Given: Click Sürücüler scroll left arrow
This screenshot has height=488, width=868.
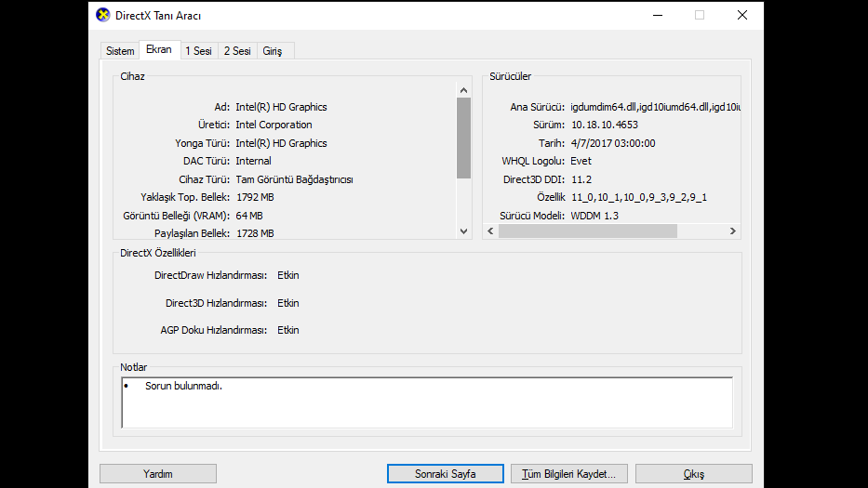Looking at the screenshot, I should pos(490,231).
